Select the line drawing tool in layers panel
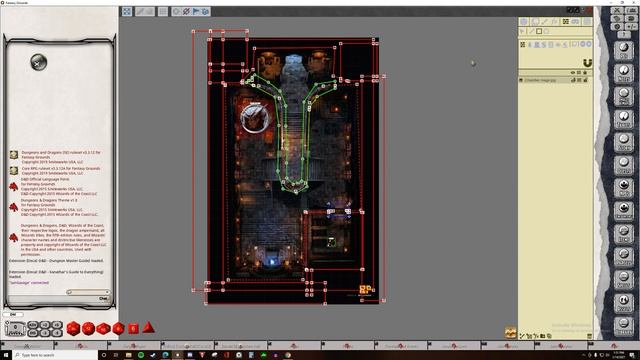This screenshot has height=360, width=640. 531,31
